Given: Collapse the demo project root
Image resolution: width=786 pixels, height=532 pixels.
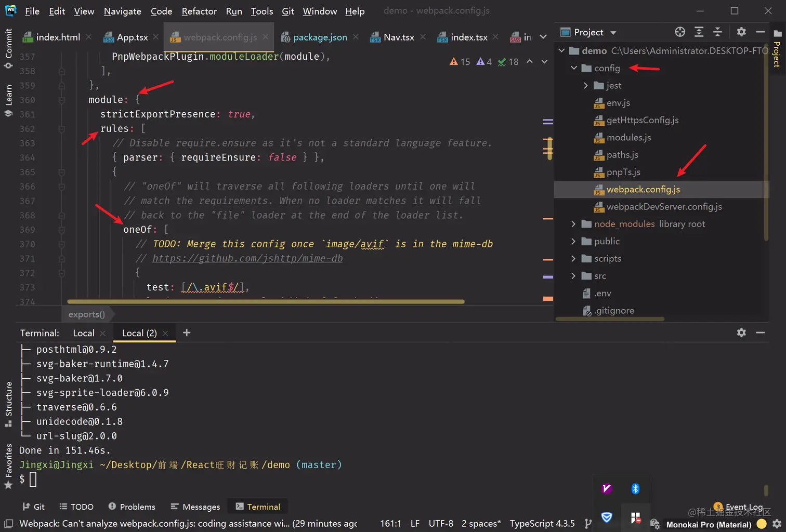Looking at the screenshot, I should point(561,50).
